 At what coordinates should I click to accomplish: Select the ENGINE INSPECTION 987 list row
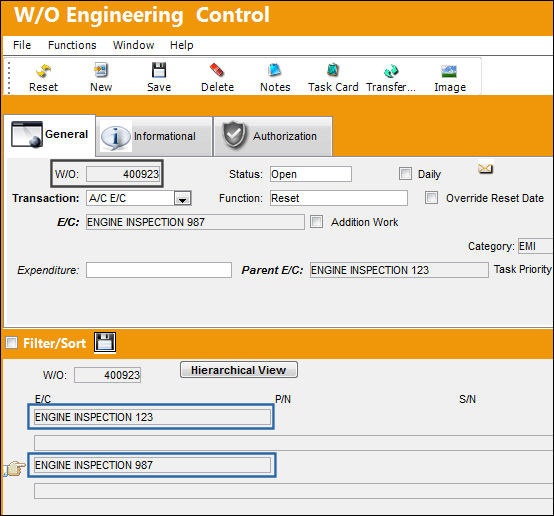152,465
